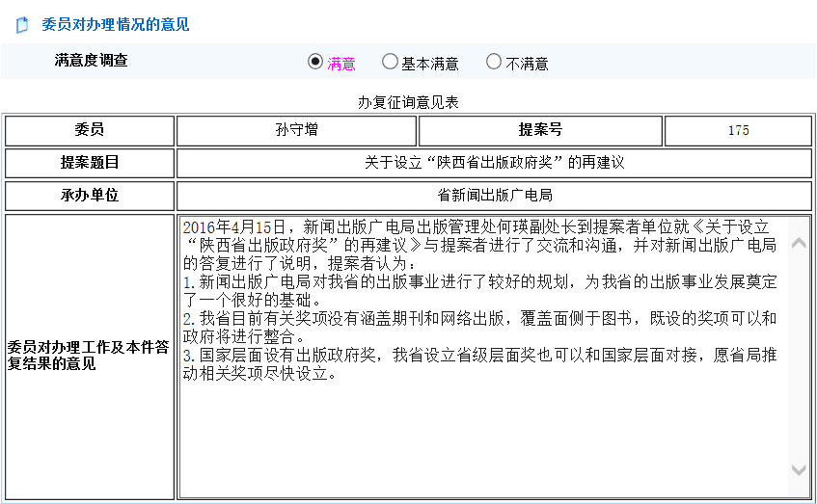
Task: Click the textarea scroll-down arrow
Action: point(799,470)
